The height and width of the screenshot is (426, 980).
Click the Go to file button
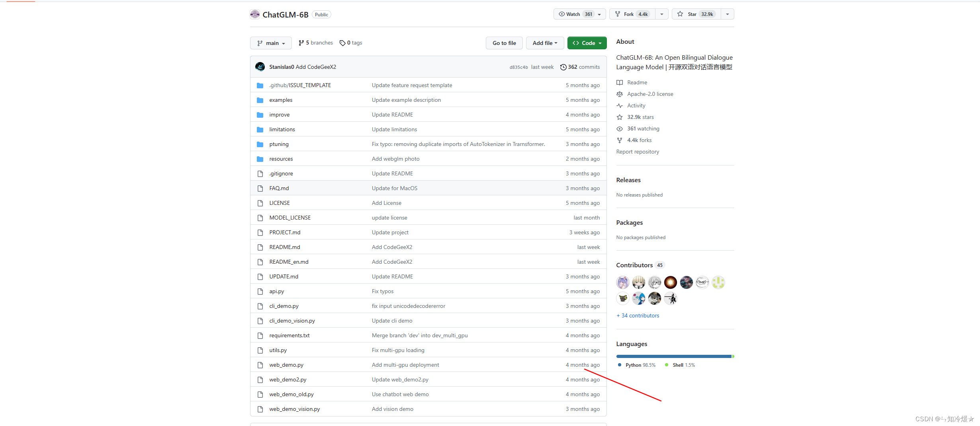pos(504,43)
